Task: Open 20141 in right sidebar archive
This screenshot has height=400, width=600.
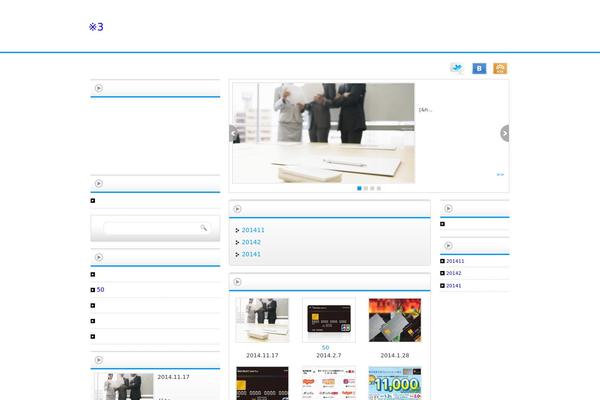Action: (x=453, y=286)
